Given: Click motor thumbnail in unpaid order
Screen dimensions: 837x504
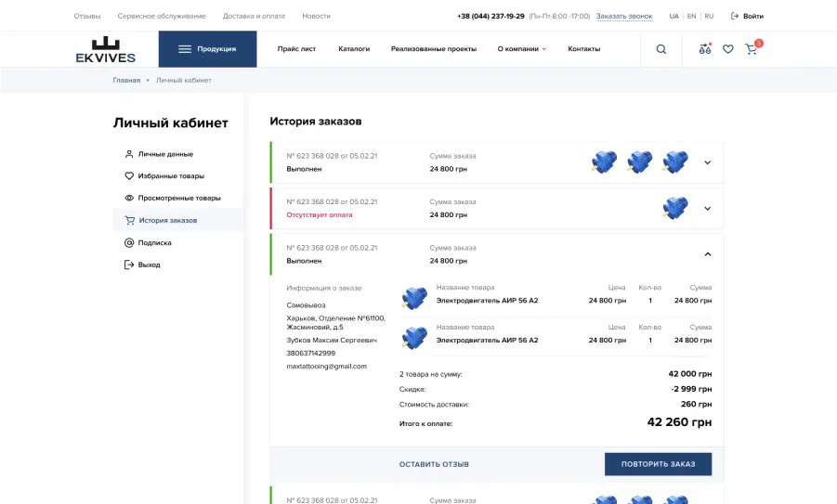Looking at the screenshot, I should pyautogui.click(x=675, y=208).
